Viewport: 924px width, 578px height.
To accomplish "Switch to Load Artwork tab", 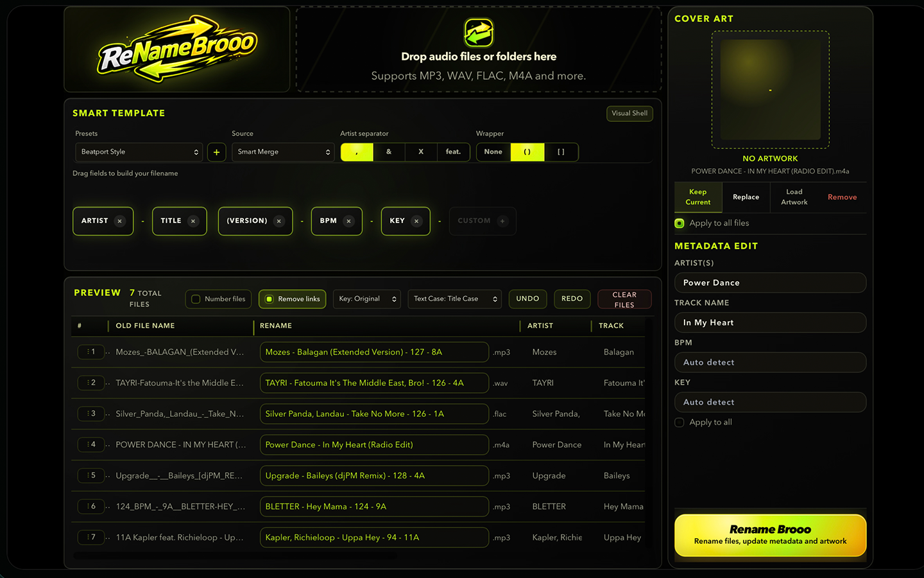I will (x=794, y=197).
